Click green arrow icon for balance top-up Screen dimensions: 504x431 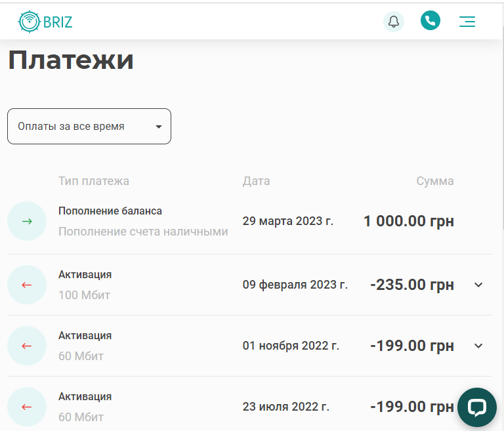point(27,221)
